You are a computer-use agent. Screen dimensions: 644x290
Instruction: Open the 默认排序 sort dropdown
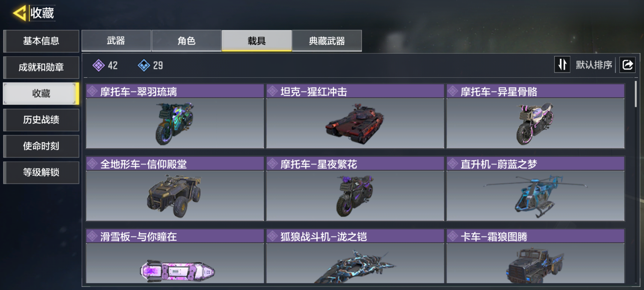594,65
